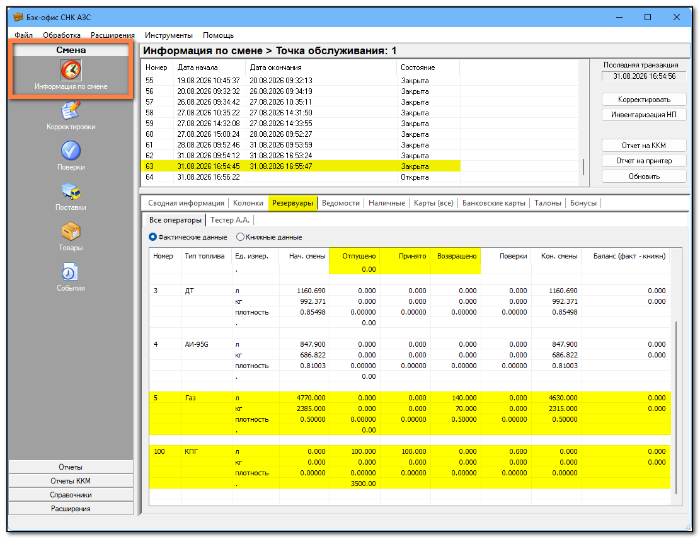The width and height of the screenshot is (700, 539).
Task: Open the Информация по смене clock icon
Action: click(71, 70)
